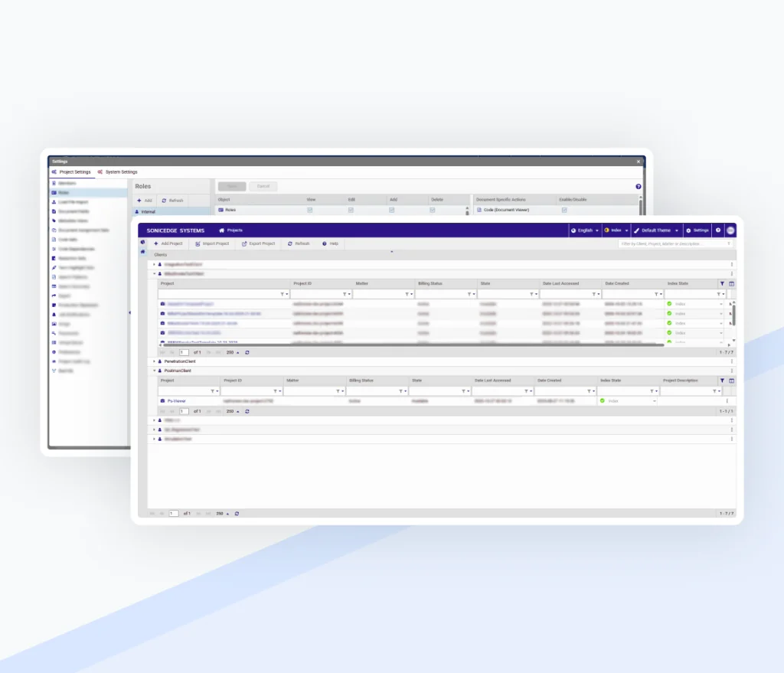Toggle the Edit permission checkbox for Roles
Image resolution: width=784 pixels, height=673 pixels.
[x=352, y=210]
